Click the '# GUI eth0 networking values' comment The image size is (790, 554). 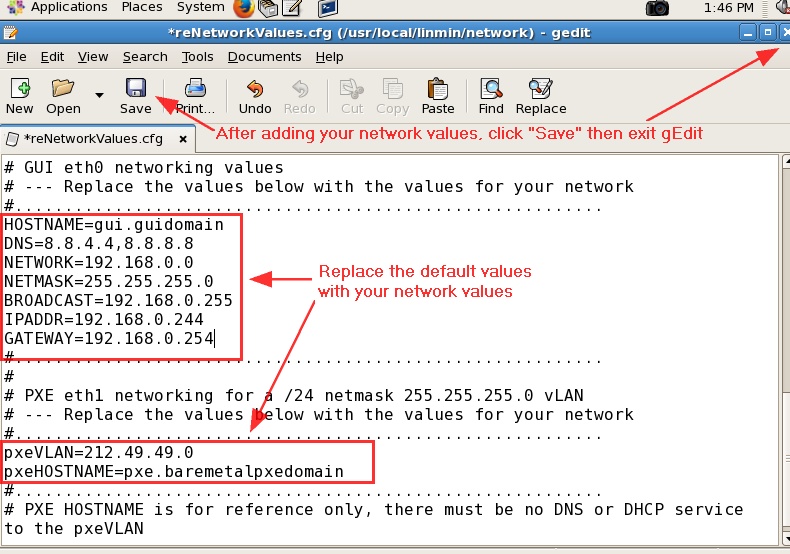click(144, 167)
